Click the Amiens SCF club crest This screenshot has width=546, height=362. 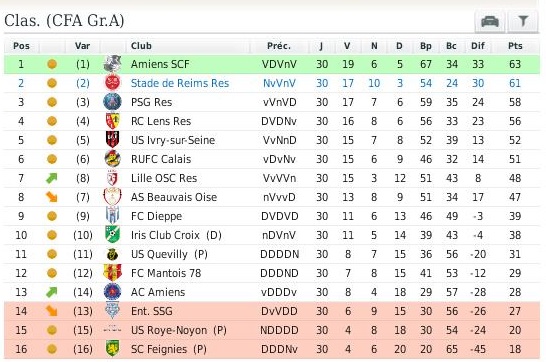click(112, 64)
